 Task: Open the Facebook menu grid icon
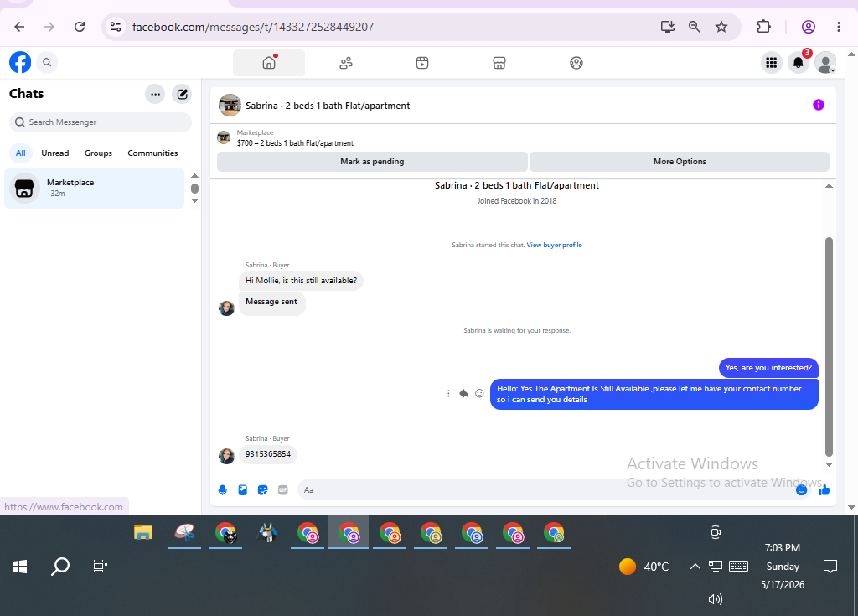[x=772, y=63]
